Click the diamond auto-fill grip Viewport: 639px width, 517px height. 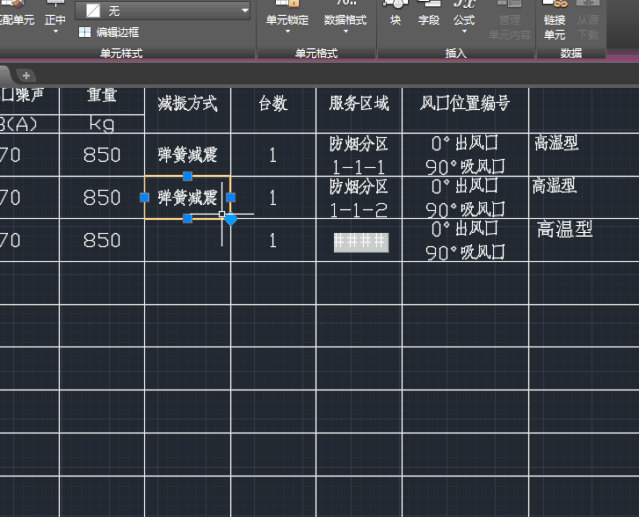click(231, 220)
